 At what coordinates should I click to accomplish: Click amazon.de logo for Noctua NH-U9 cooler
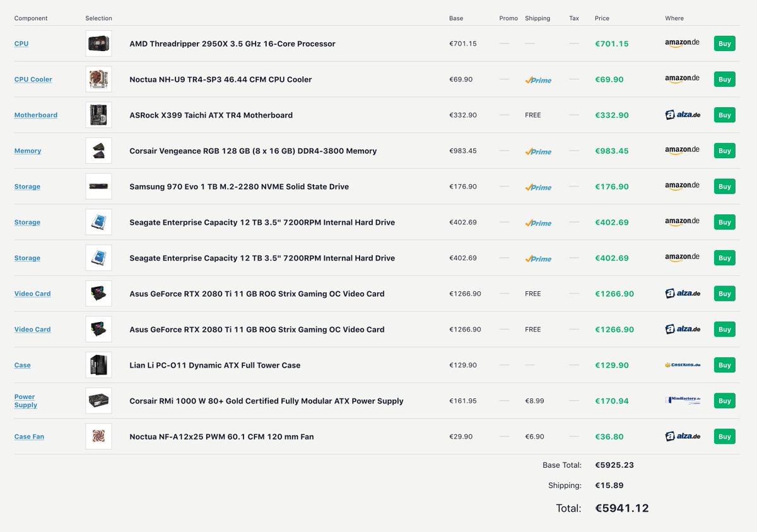(682, 79)
